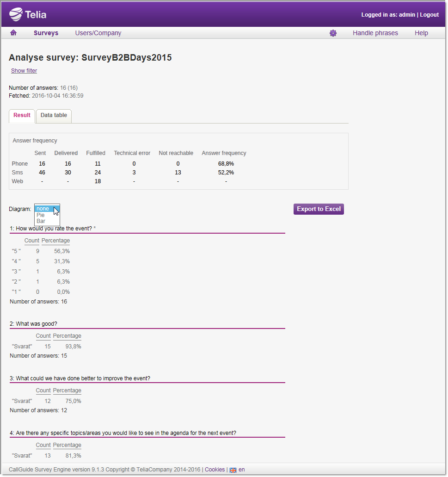The height and width of the screenshot is (477, 448).
Task: Click the Telia logo
Action: [x=28, y=14]
